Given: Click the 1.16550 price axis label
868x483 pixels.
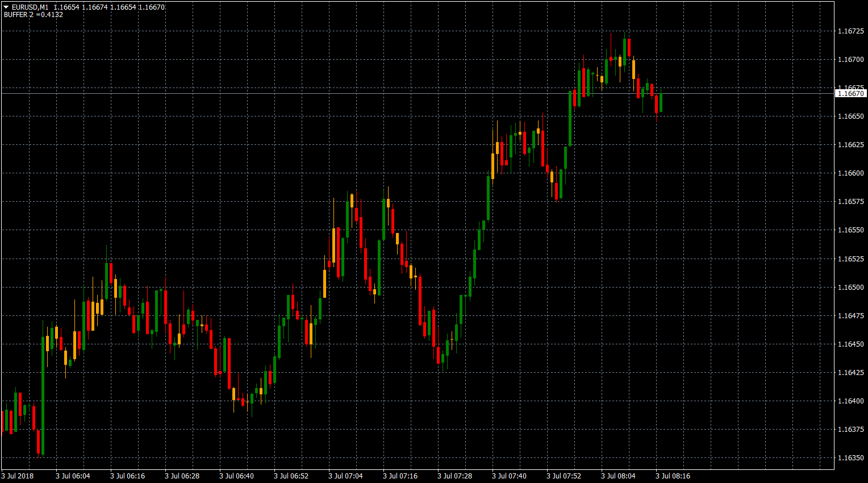Looking at the screenshot, I should click(851, 230).
